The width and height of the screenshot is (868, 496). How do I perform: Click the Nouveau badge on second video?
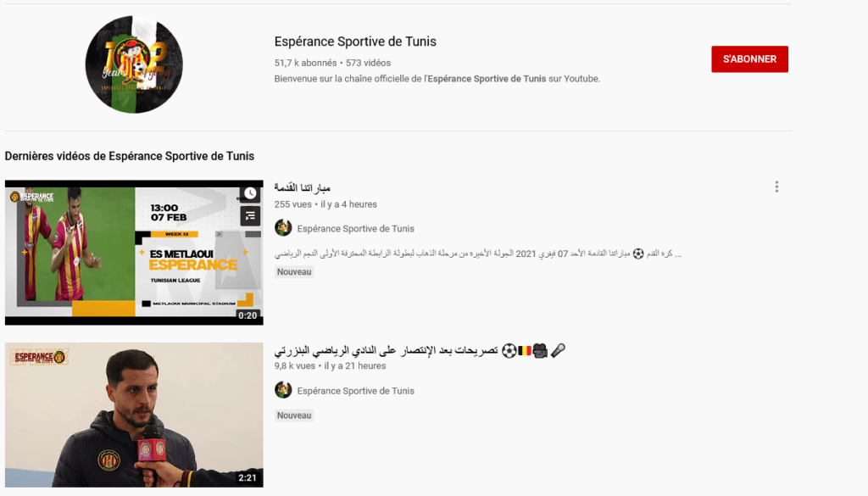click(294, 415)
